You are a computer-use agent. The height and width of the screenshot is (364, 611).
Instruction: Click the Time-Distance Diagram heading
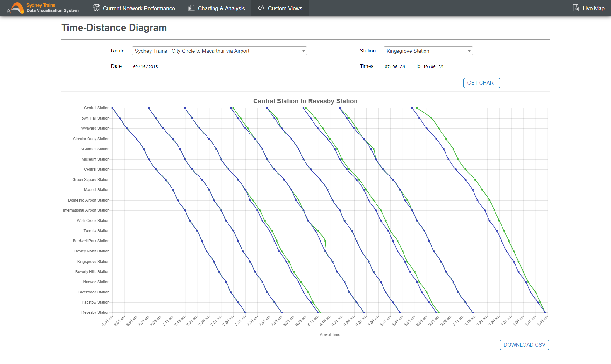(114, 28)
